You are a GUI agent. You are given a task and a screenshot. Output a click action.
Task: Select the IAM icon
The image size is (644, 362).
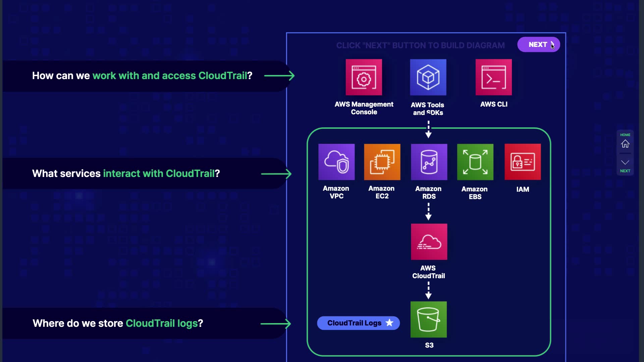tap(522, 162)
